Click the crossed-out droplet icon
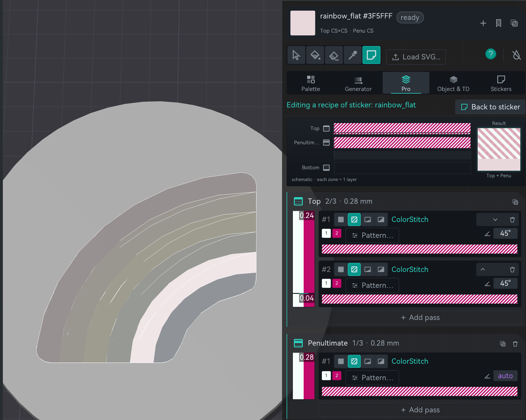The image size is (526, 420). [516, 55]
